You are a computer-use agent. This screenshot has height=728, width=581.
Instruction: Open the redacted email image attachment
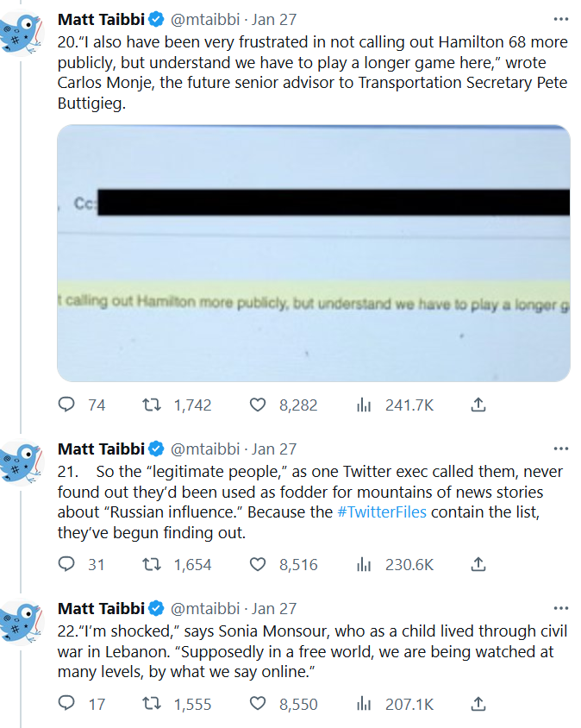coord(314,254)
